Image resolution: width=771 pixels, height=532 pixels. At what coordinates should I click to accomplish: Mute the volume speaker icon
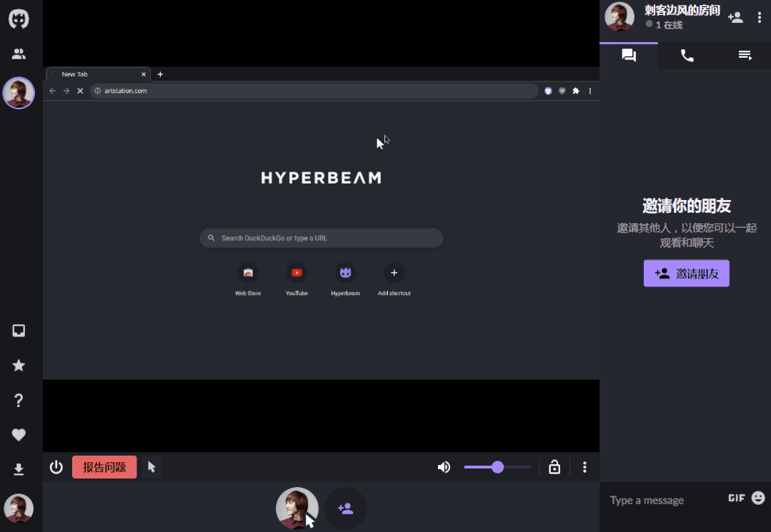[x=444, y=467]
